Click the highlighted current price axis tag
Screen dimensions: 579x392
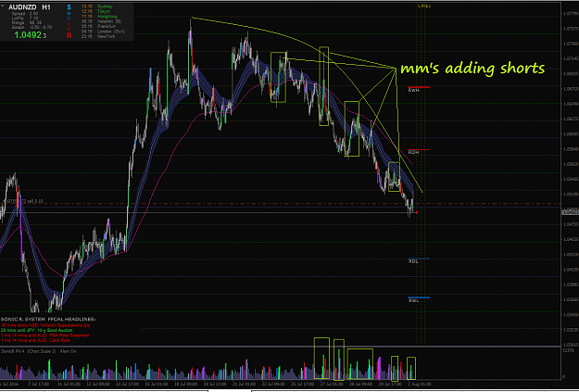tap(570, 212)
